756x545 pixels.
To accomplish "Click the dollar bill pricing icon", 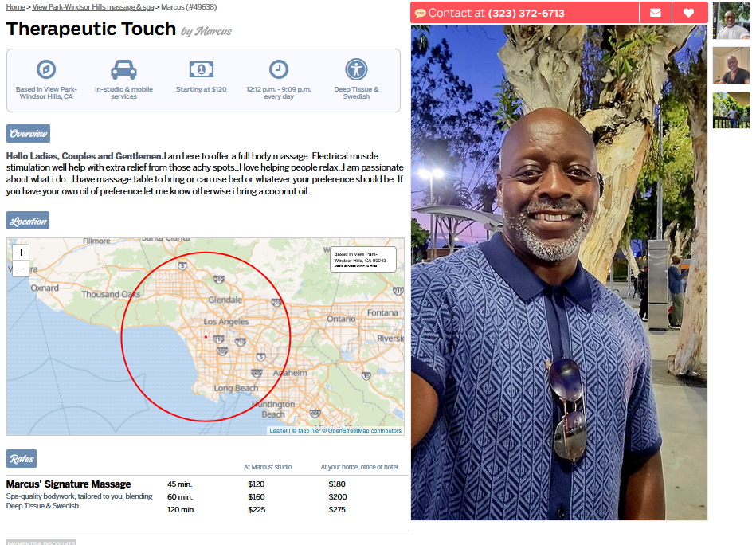I will click(x=201, y=69).
